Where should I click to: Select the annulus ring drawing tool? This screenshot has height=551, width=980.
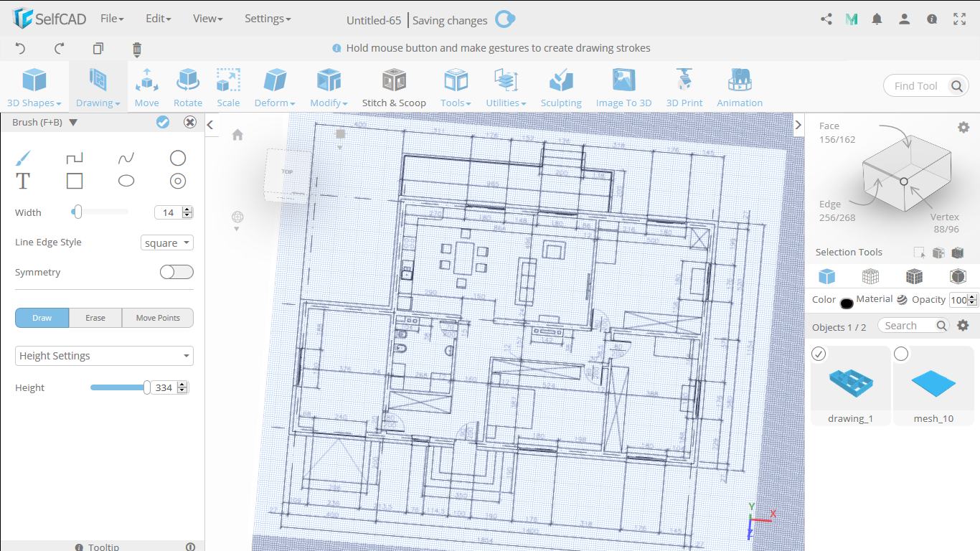coord(178,181)
